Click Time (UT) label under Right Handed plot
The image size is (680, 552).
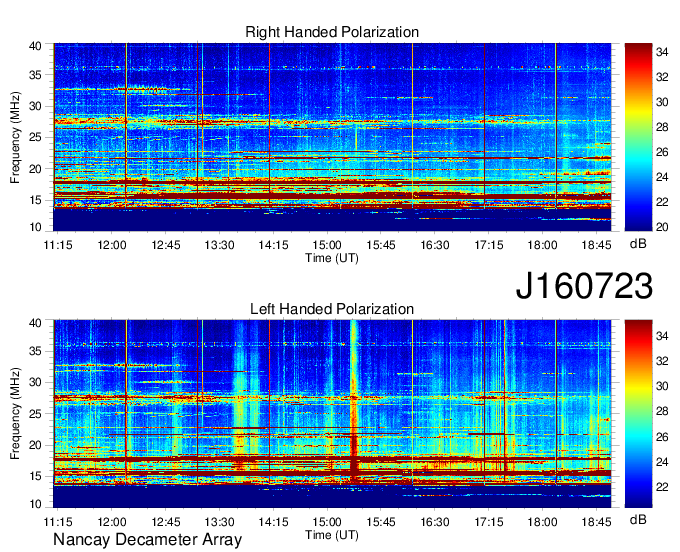click(x=332, y=258)
